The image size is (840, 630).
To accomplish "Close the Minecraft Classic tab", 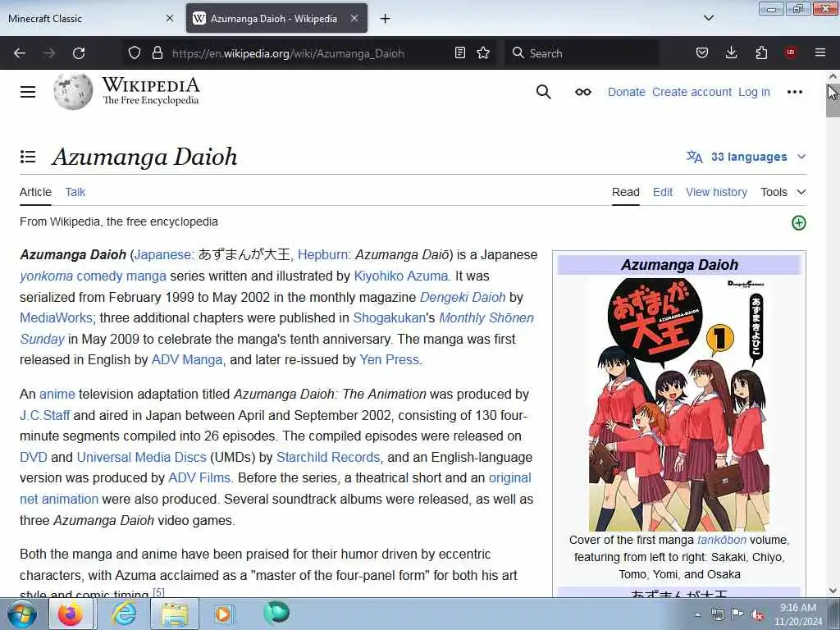I will [170, 18].
